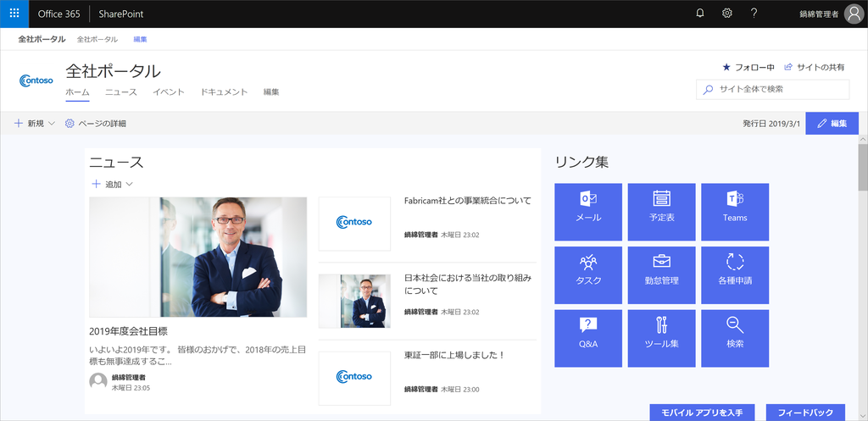Click the フィードバック button

805,413
